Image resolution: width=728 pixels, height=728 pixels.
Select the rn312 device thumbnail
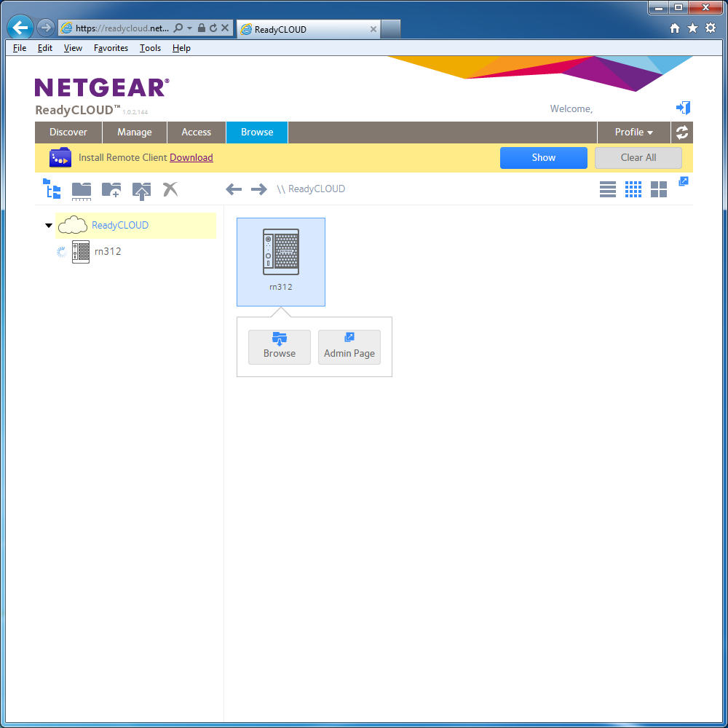[x=281, y=262]
